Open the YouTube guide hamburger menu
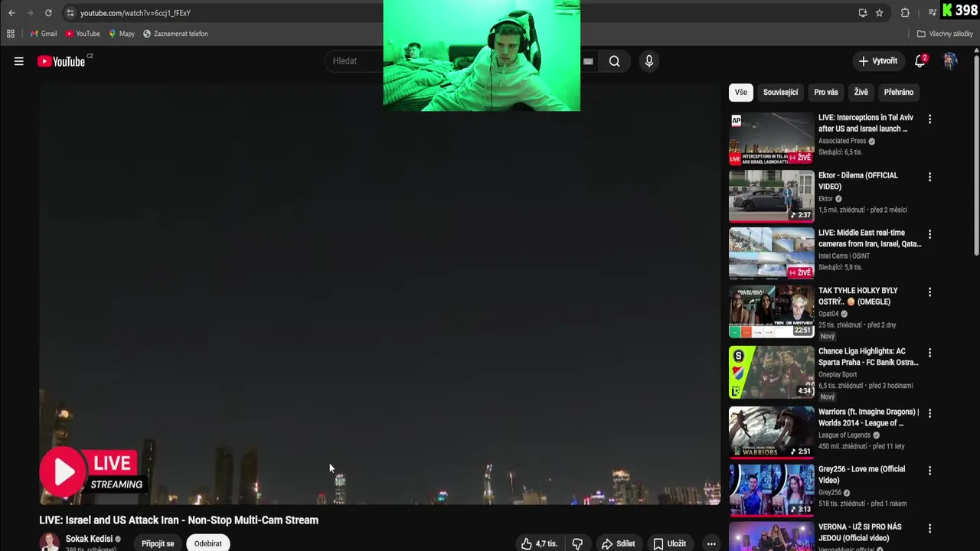This screenshot has width=980, height=551. tap(18, 61)
